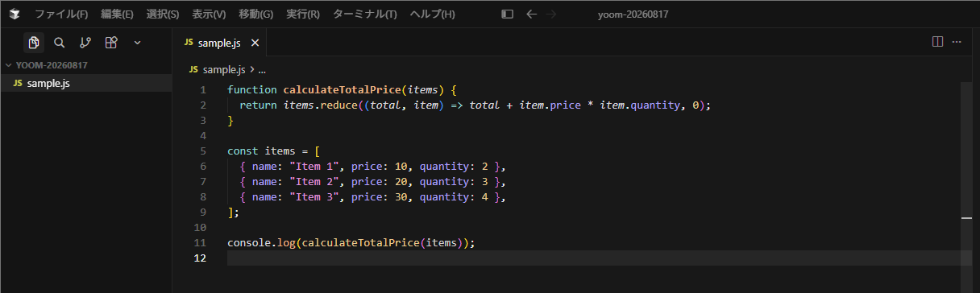Click line number 11 in the gutter
980x293 pixels.
pyautogui.click(x=201, y=243)
